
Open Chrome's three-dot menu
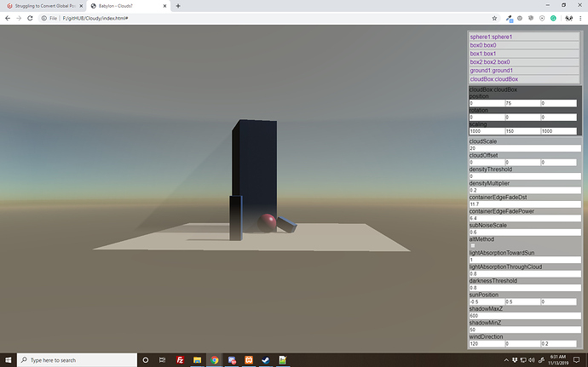(x=580, y=18)
